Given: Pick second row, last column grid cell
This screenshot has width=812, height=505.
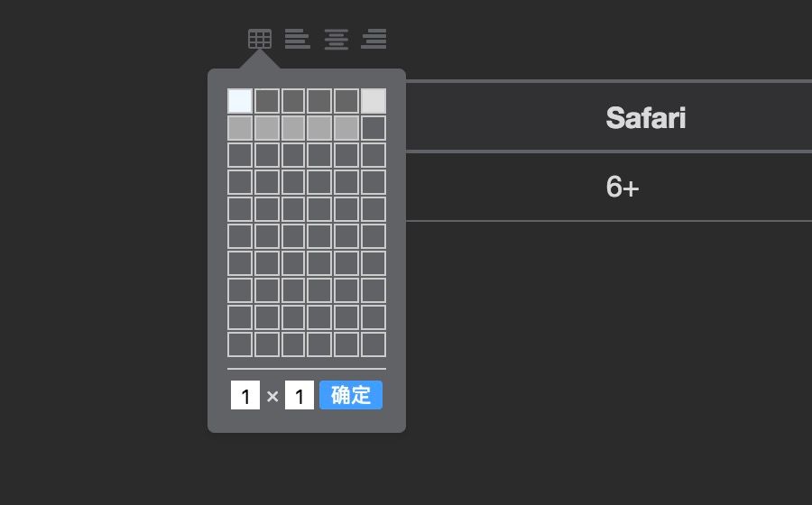Looking at the screenshot, I should click(x=374, y=128).
